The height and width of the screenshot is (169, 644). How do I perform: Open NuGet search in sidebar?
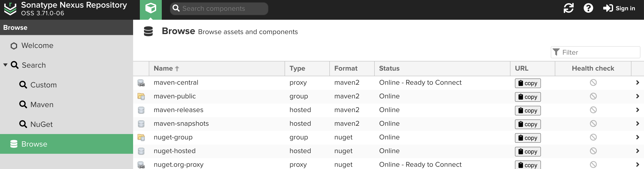tap(67, 124)
